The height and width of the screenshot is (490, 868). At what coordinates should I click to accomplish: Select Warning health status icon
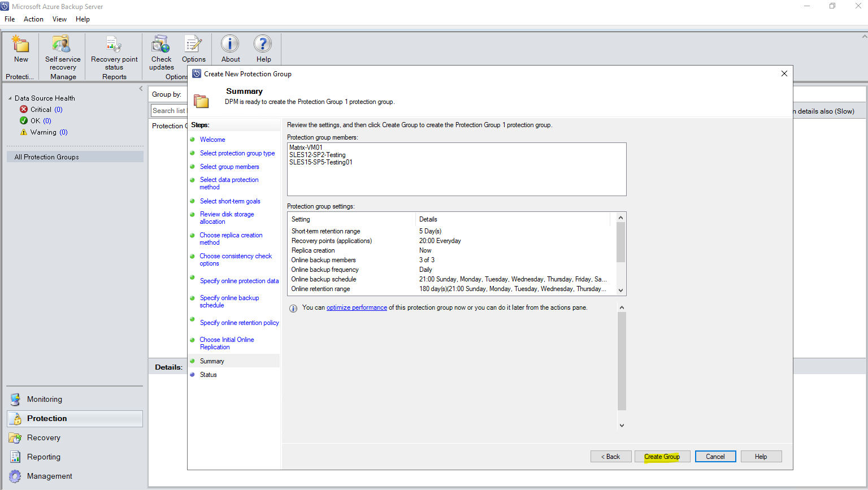click(x=24, y=132)
